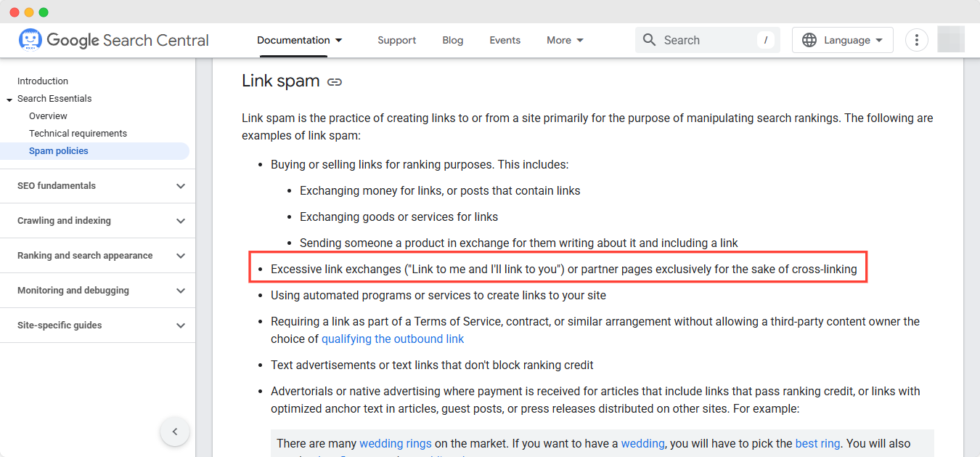The height and width of the screenshot is (457, 980).
Task: Expand Ranking and search appearance section
Action: [181, 256]
